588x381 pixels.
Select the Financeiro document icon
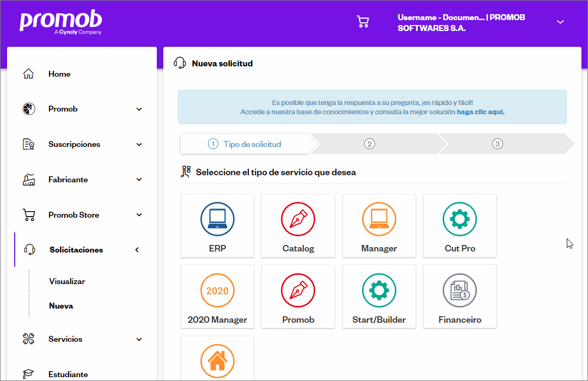click(x=460, y=290)
